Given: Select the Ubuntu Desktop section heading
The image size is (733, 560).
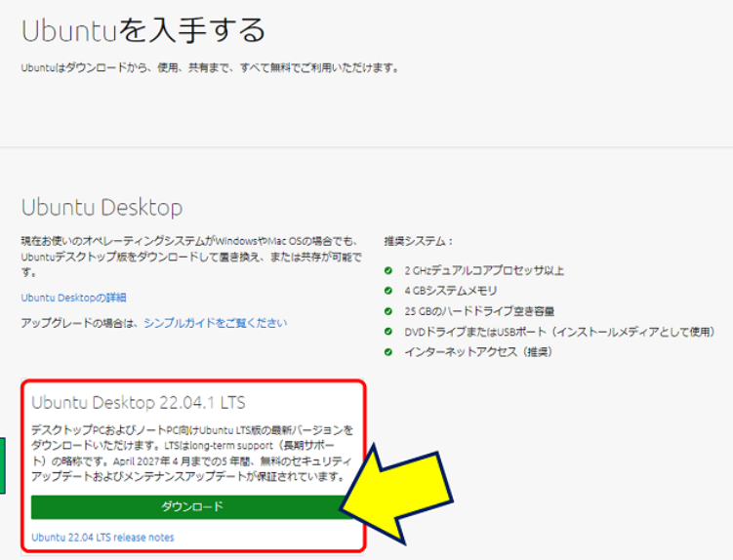Looking at the screenshot, I should pyautogui.click(x=102, y=208).
